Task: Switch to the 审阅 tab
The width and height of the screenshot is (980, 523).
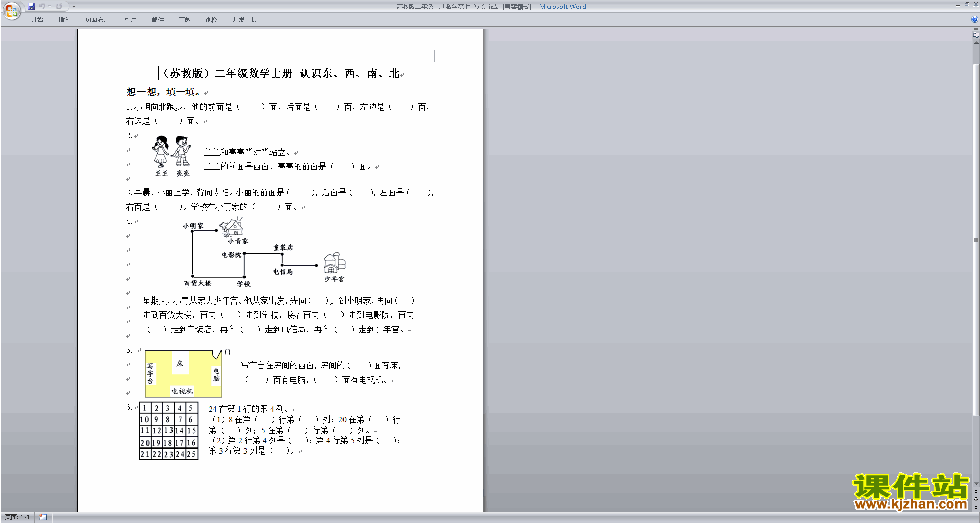Action: [x=185, y=19]
